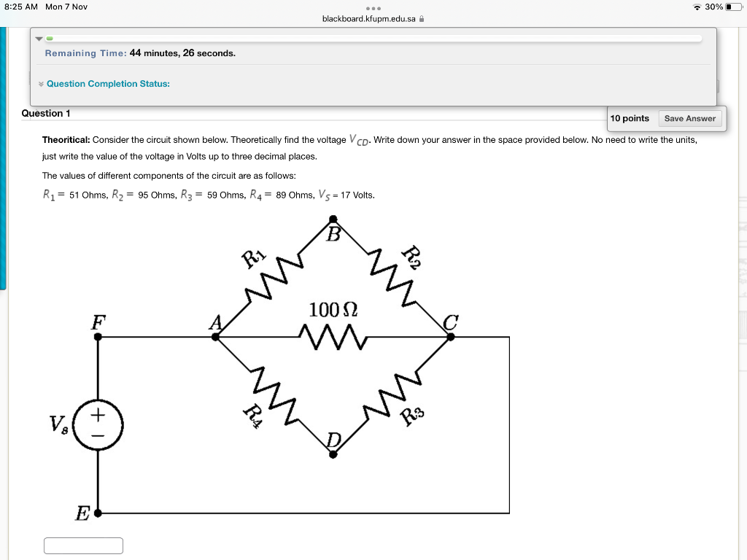Expand the Question Completion Status section
Viewport: 747px width, 560px height.
coord(109,84)
